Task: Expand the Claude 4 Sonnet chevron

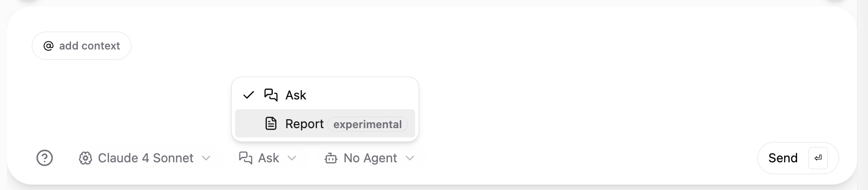Action: (x=206, y=158)
